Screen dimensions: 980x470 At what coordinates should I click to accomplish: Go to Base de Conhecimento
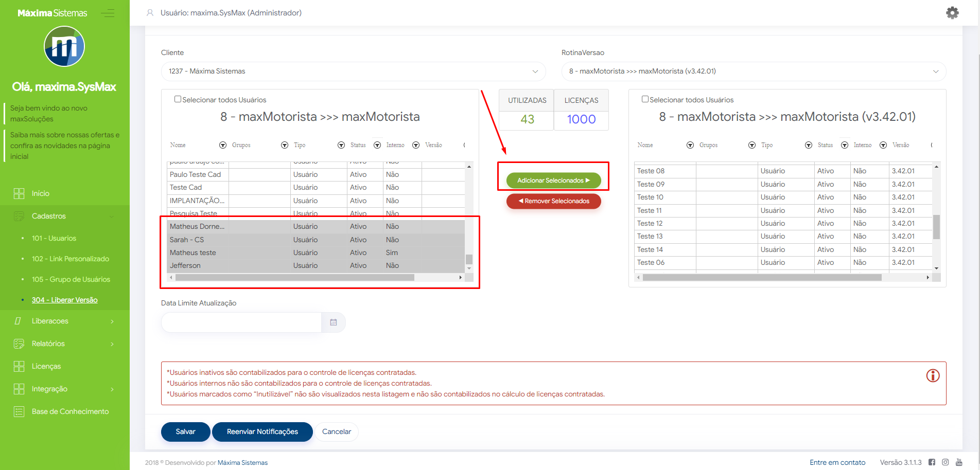(x=70, y=411)
